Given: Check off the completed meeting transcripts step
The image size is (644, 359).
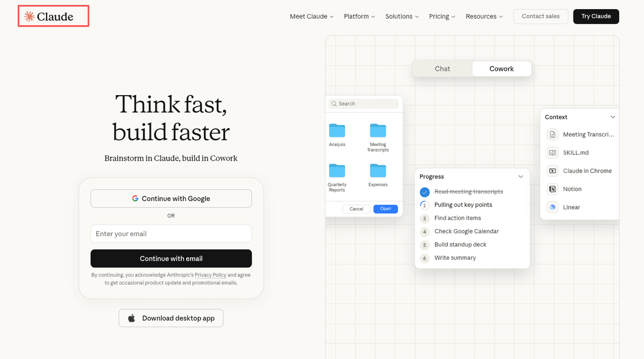Looking at the screenshot, I should (424, 192).
